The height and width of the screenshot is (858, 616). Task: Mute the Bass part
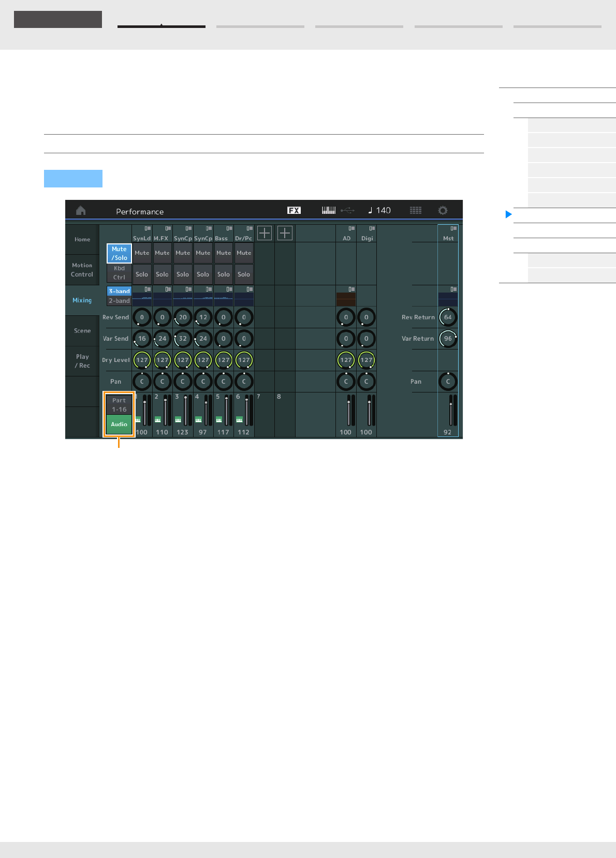[224, 253]
